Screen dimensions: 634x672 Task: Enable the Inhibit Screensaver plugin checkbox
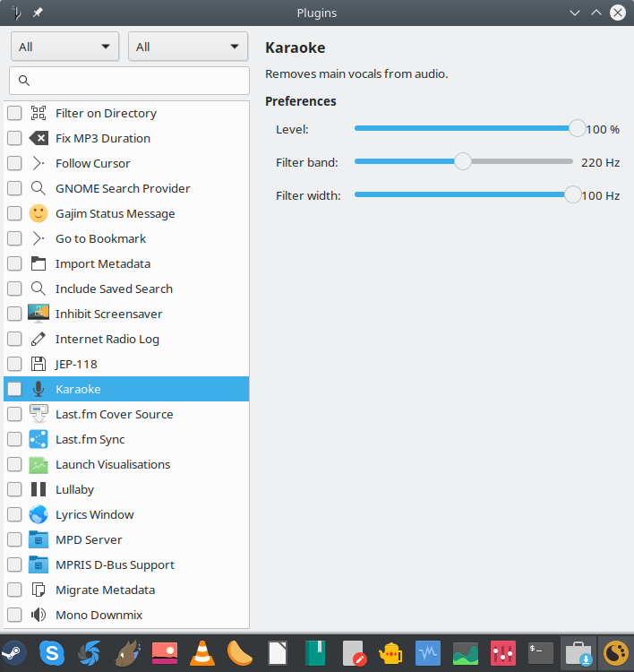(14, 314)
